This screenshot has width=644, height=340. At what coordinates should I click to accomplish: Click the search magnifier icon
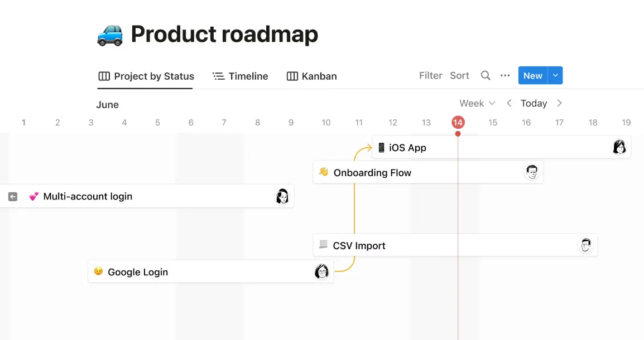pyautogui.click(x=486, y=76)
